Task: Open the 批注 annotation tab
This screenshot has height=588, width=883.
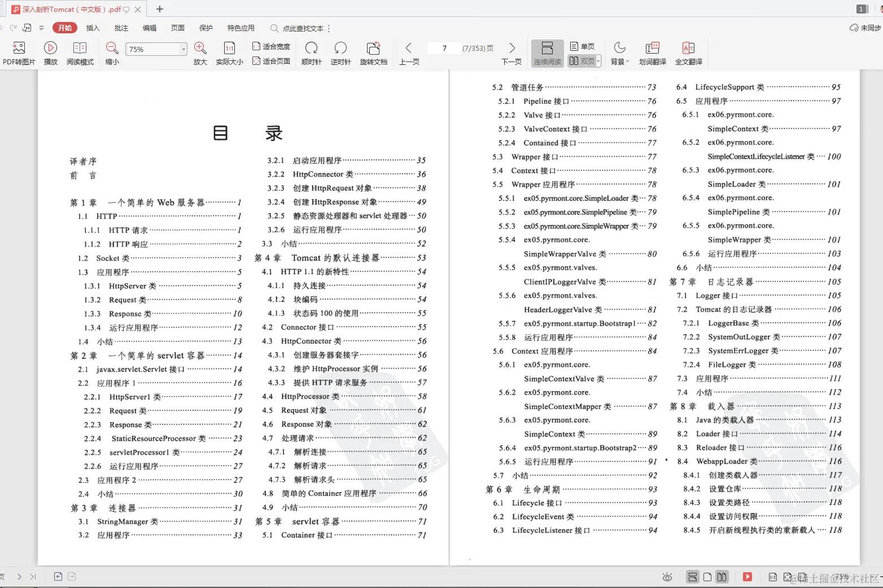Action: pos(121,28)
